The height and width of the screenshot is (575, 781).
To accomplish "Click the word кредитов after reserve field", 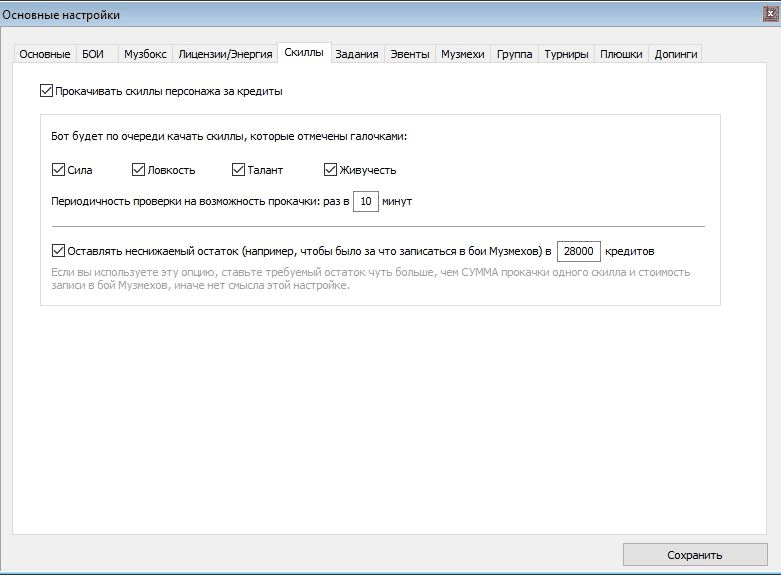I will click(x=630, y=251).
